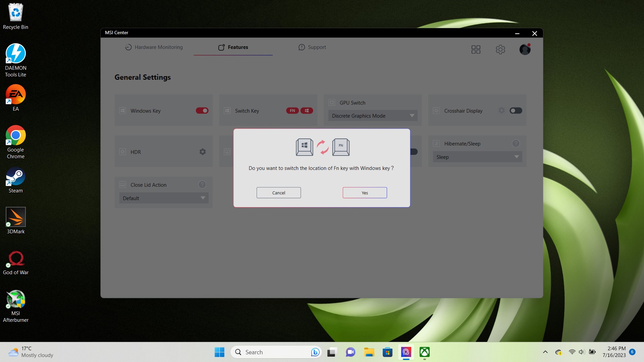Open HDR settings gear icon
644x362 pixels.
pyautogui.click(x=203, y=152)
